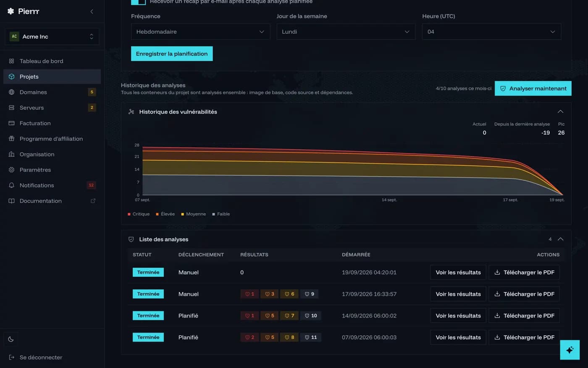View results for the 19/09/2026 analysis

click(x=458, y=273)
